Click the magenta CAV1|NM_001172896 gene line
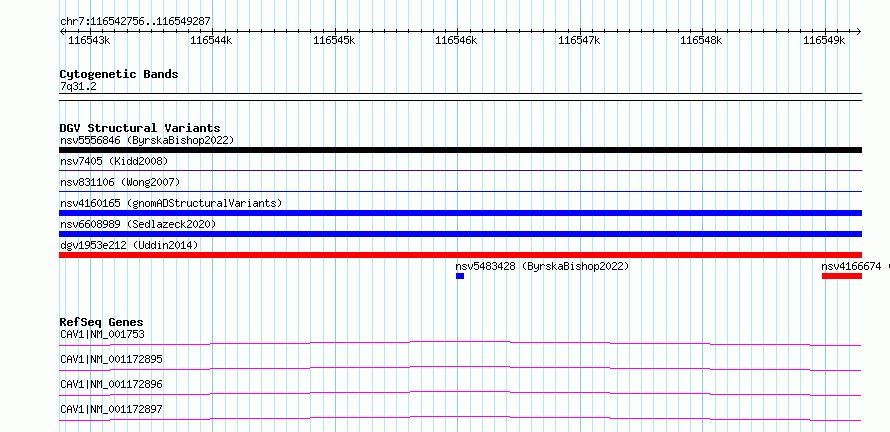890x432 pixels. [x=460, y=392]
